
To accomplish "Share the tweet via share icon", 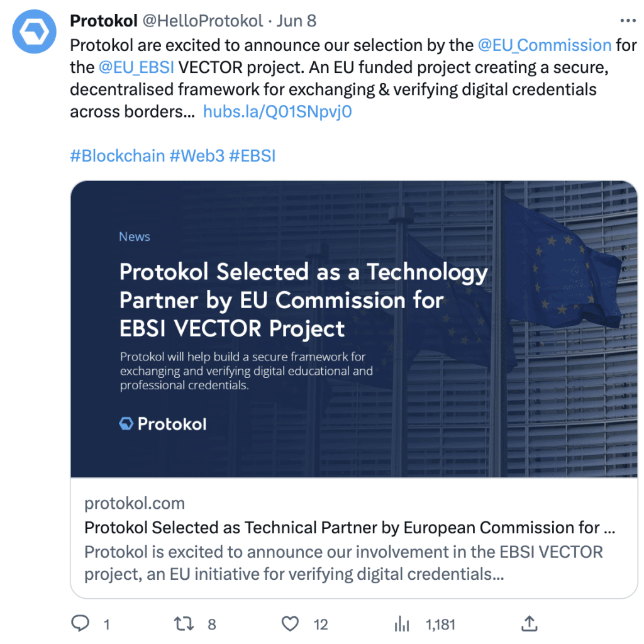I will click(529, 623).
